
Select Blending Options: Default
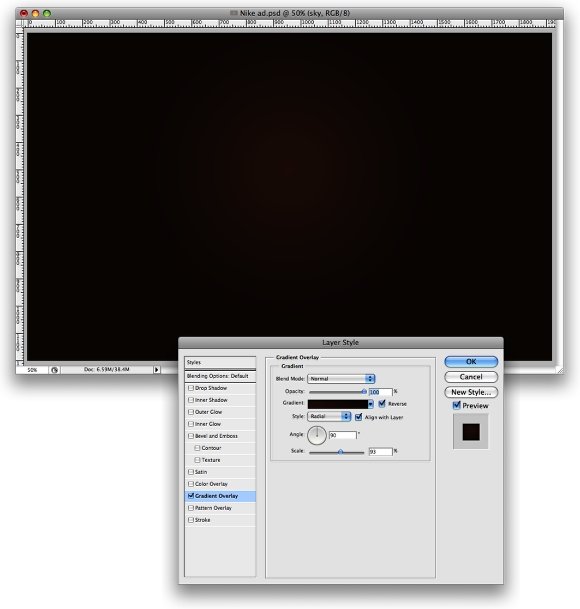[220, 376]
